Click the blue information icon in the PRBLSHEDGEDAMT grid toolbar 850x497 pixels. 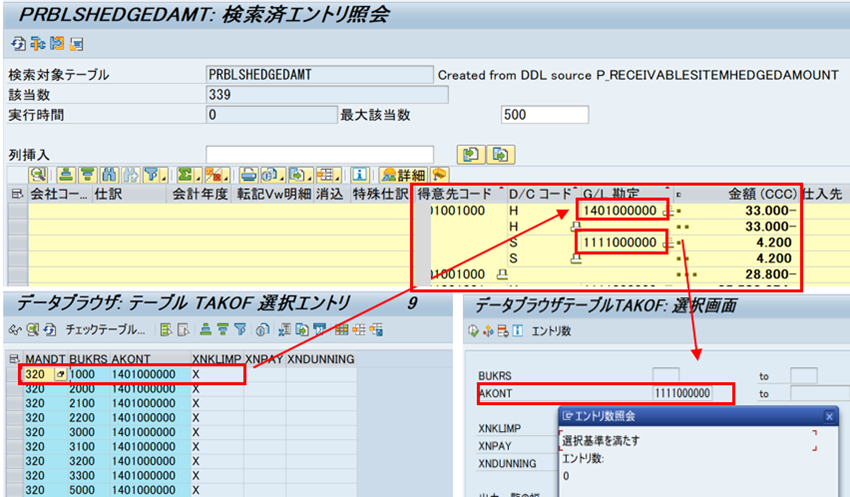(x=360, y=175)
